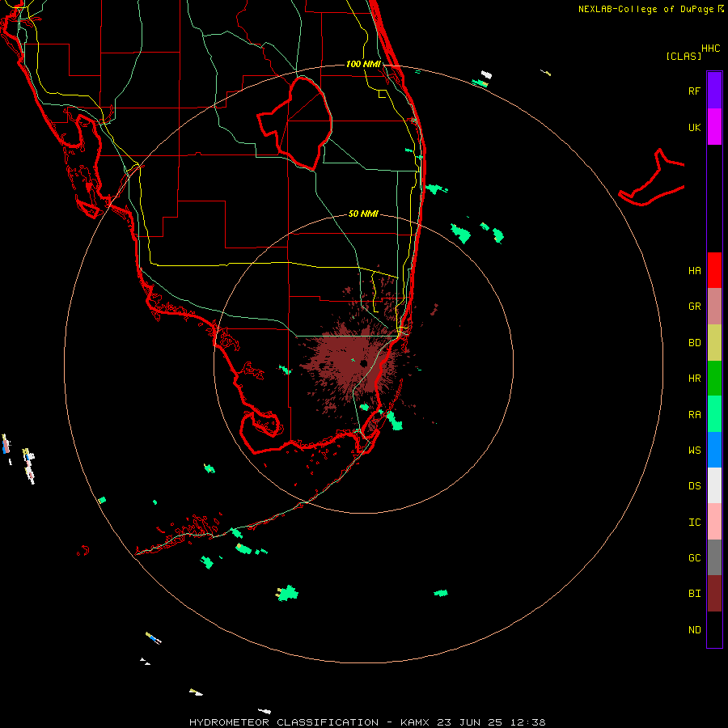728x728 pixels.
Task: Click the HR dark green legend swatch
Action: tap(714, 379)
